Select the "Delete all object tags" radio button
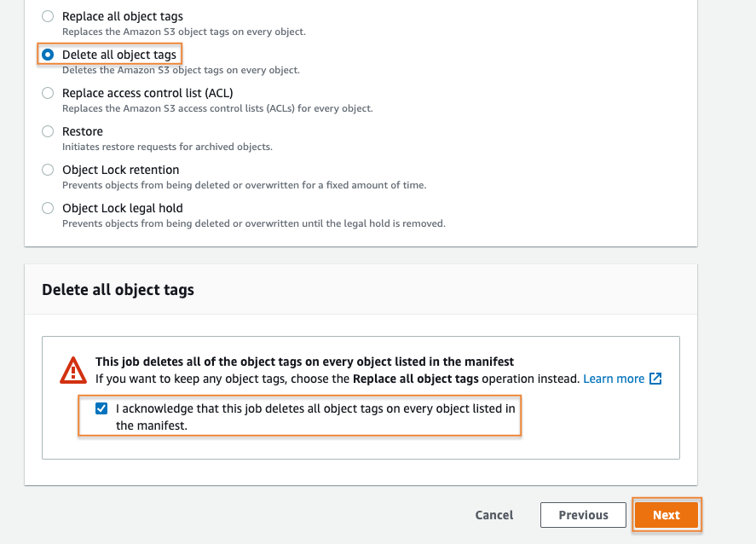 coord(47,54)
